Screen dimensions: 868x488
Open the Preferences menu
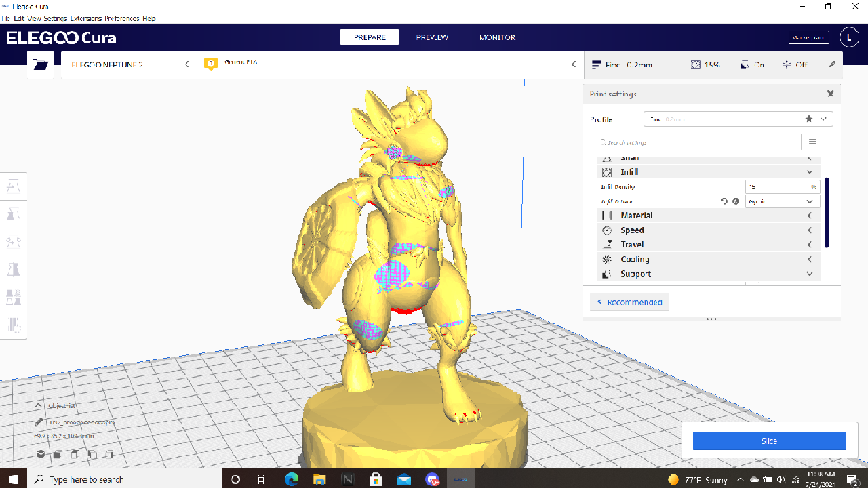123,18
